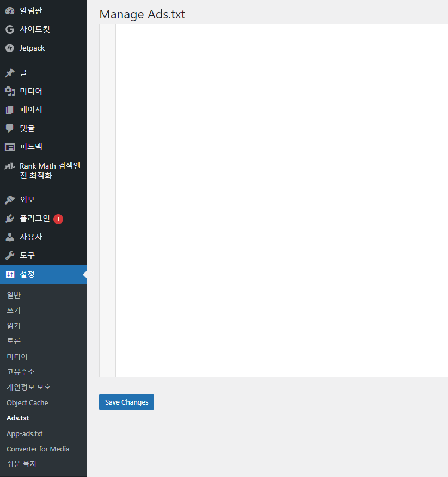Image resolution: width=448 pixels, height=477 pixels.
Task: Click the paintbrush icon for 외모
Action: (10, 200)
